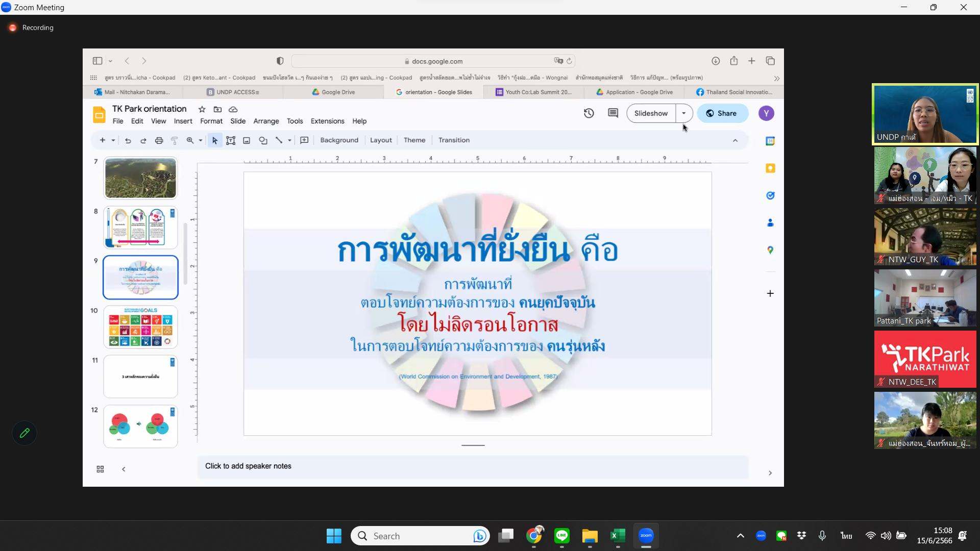Click the Share button
This screenshot has width=980, height=551.
(x=722, y=113)
